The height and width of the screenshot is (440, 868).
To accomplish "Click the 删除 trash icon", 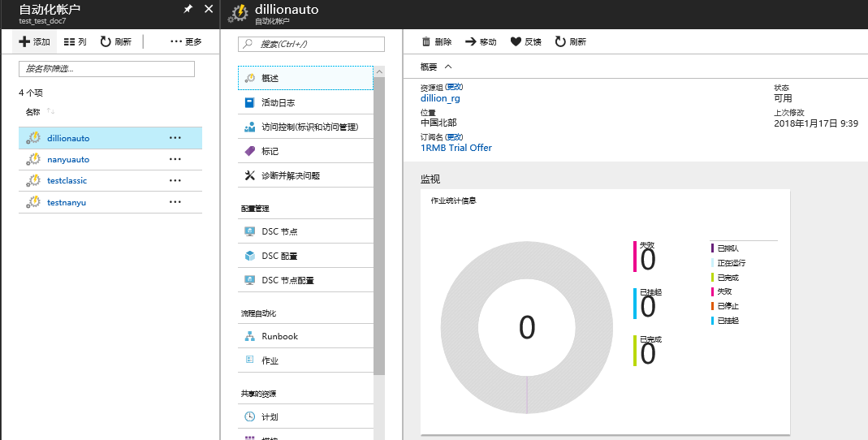I will click(x=426, y=41).
